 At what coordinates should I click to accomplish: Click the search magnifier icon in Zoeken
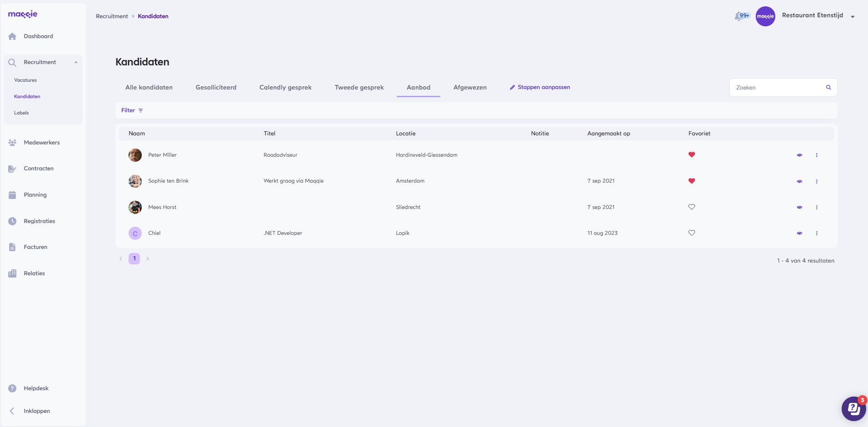click(x=828, y=88)
